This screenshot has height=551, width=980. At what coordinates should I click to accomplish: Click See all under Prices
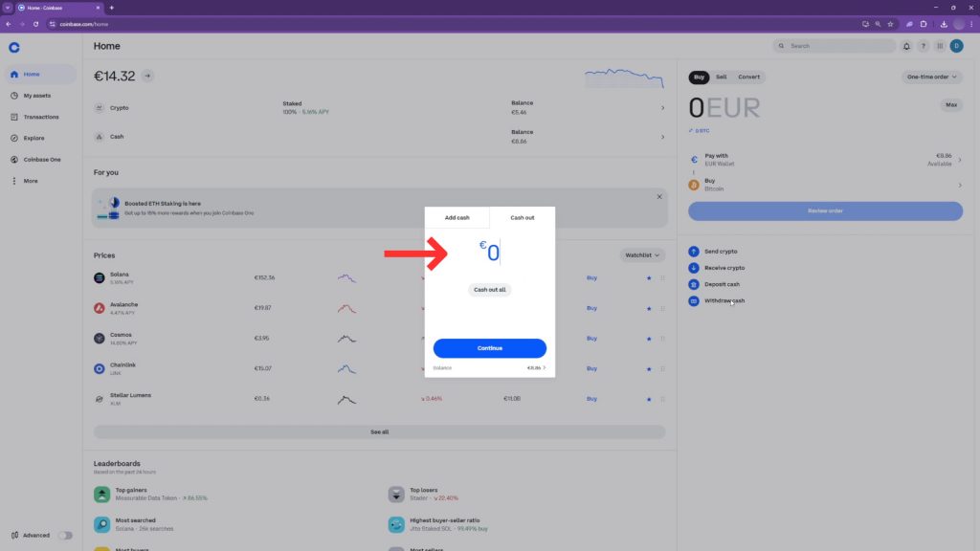point(379,431)
